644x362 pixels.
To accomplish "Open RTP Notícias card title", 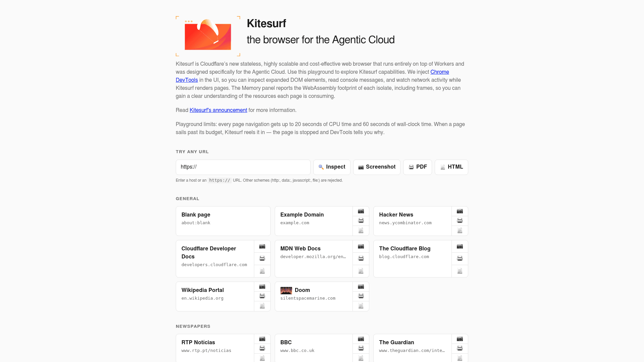I will 198,342.
